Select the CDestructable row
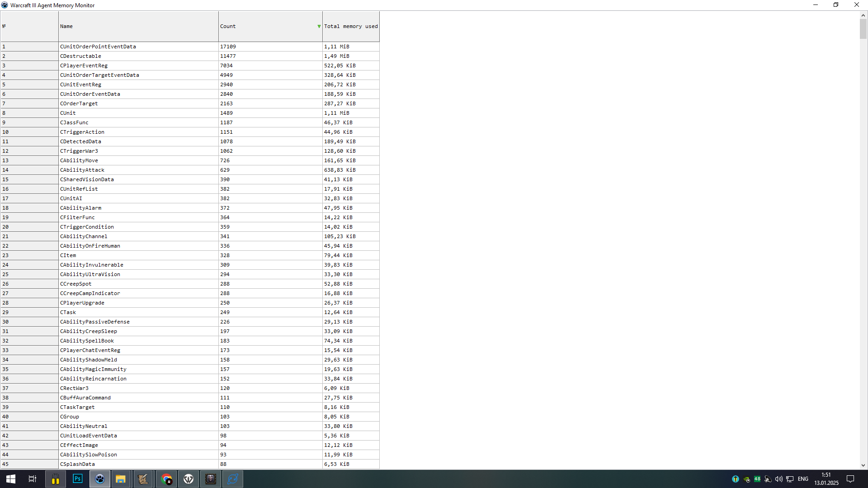This screenshot has height=488, width=868. click(x=138, y=56)
